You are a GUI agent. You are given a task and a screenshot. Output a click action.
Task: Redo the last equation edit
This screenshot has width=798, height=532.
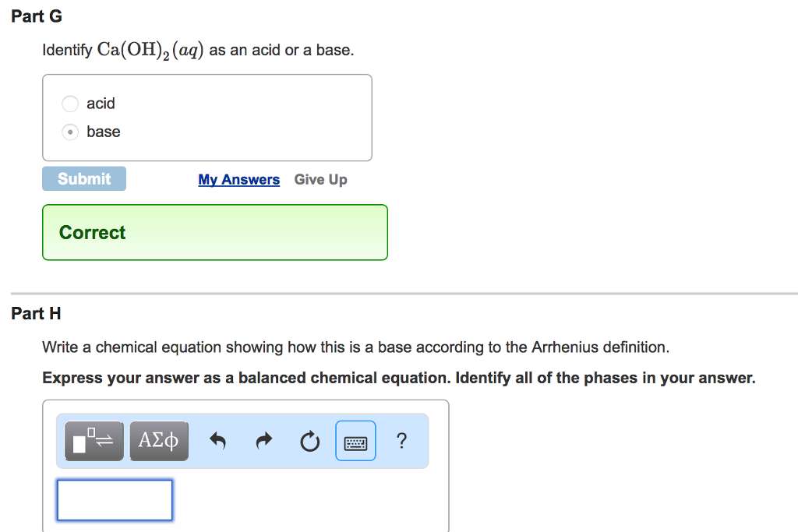263,440
